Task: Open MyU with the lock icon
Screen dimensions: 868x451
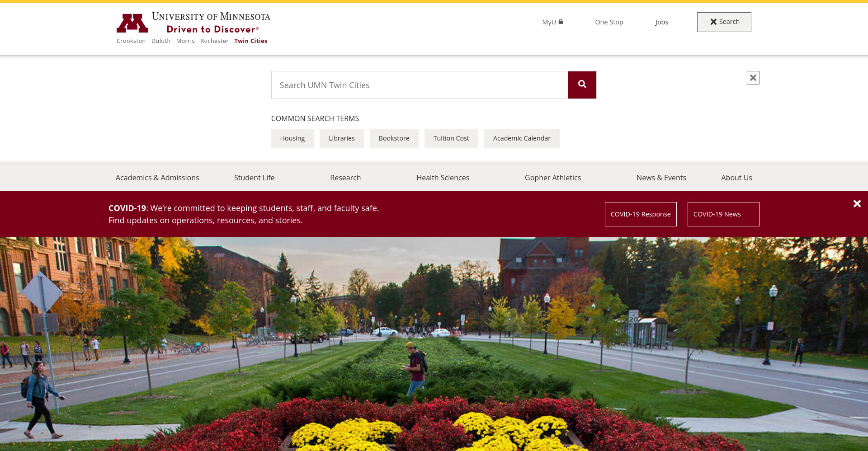Action: click(x=552, y=22)
